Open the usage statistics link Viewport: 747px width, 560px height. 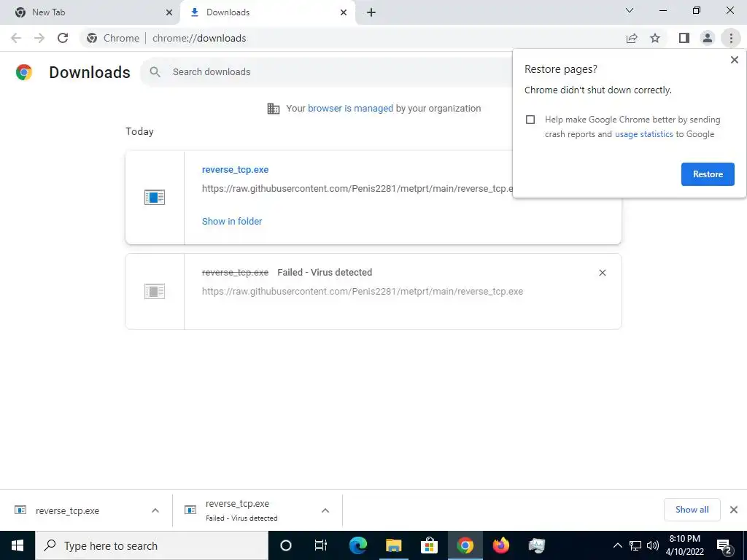(x=643, y=134)
